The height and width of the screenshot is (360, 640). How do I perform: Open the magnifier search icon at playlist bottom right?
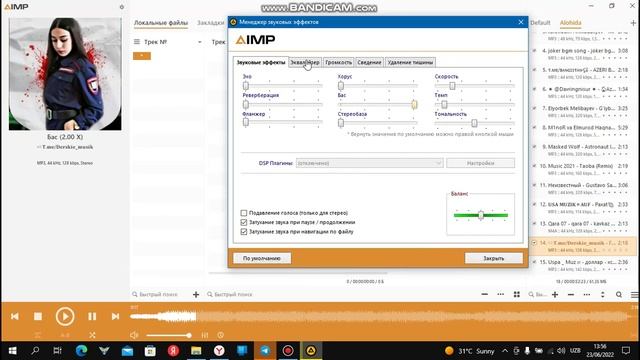(619, 294)
